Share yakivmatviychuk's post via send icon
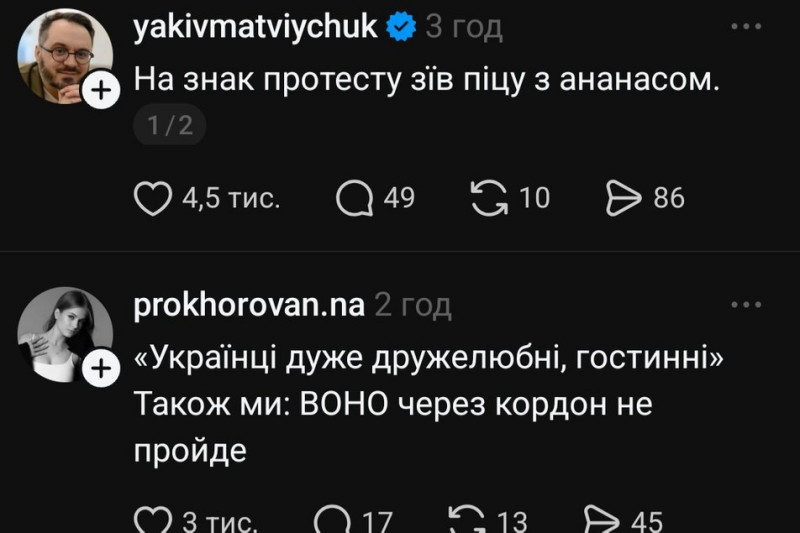The image size is (800, 533). pyautogui.click(x=624, y=198)
